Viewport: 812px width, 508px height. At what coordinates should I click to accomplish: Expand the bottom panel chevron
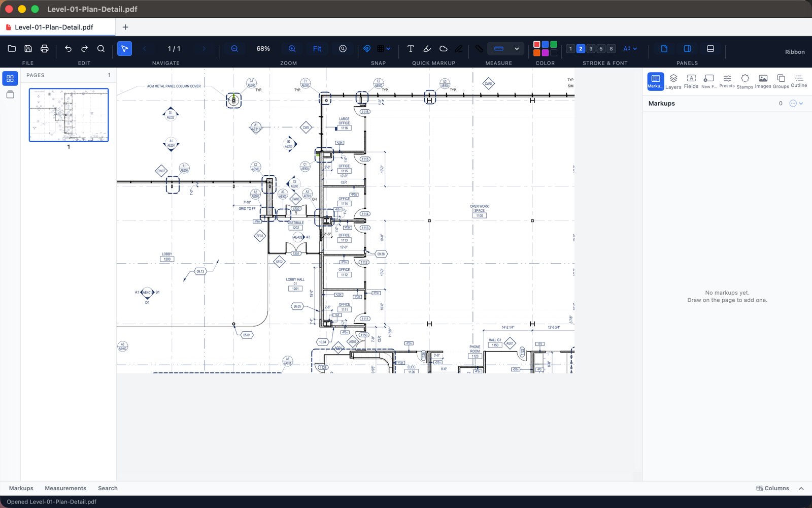point(801,488)
